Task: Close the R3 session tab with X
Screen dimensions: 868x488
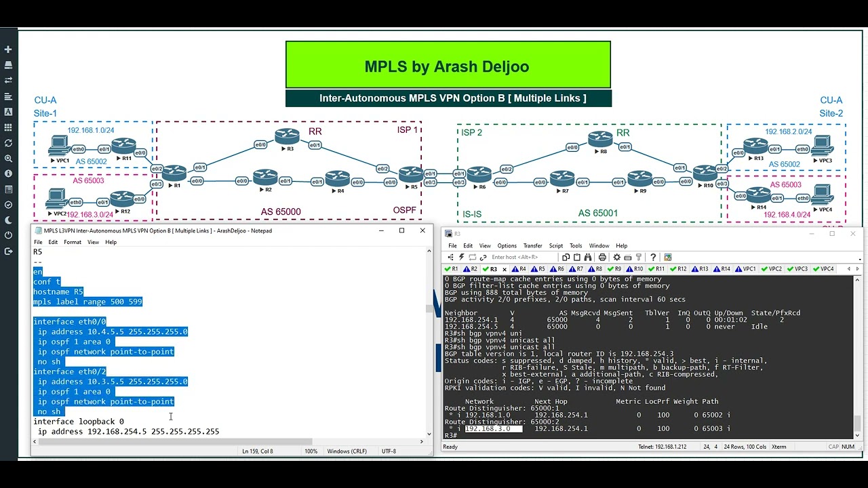Action: tap(505, 270)
